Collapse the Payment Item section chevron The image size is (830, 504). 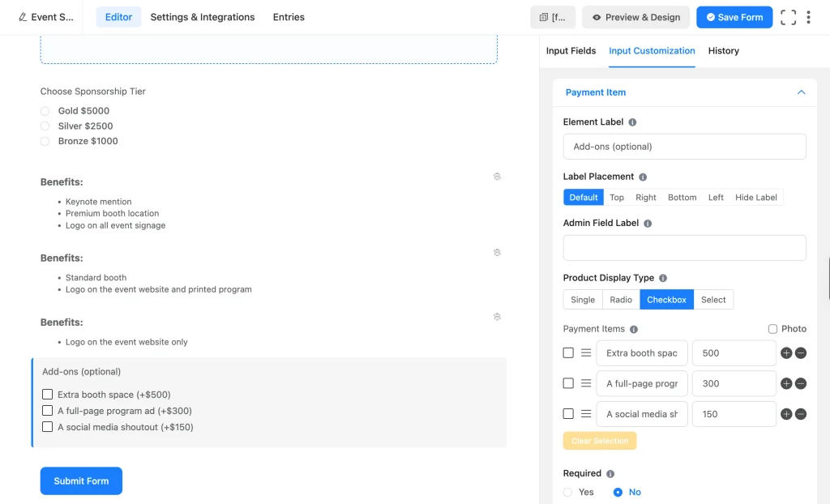801,92
